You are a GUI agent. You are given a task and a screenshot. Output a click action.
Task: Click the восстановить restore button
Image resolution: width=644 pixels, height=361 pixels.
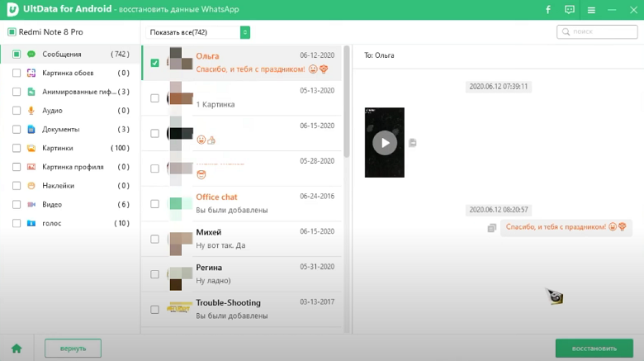click(x=594, y=349)
